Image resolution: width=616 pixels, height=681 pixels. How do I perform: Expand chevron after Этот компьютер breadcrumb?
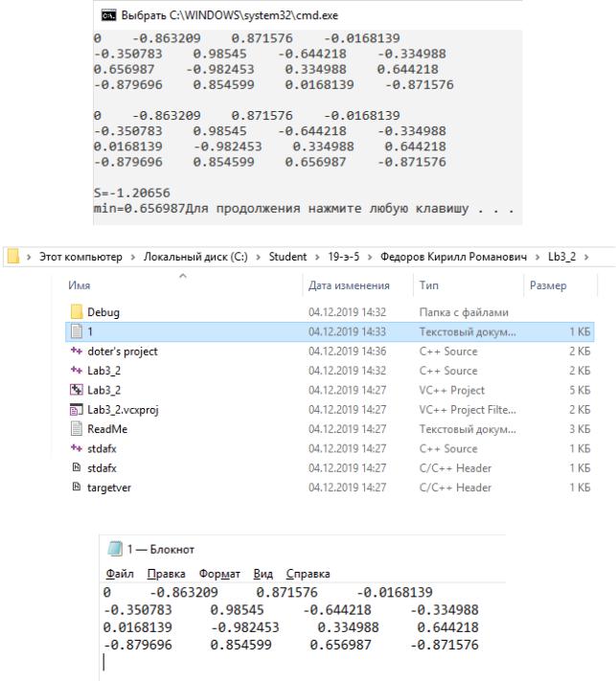(x=133, y=257)
